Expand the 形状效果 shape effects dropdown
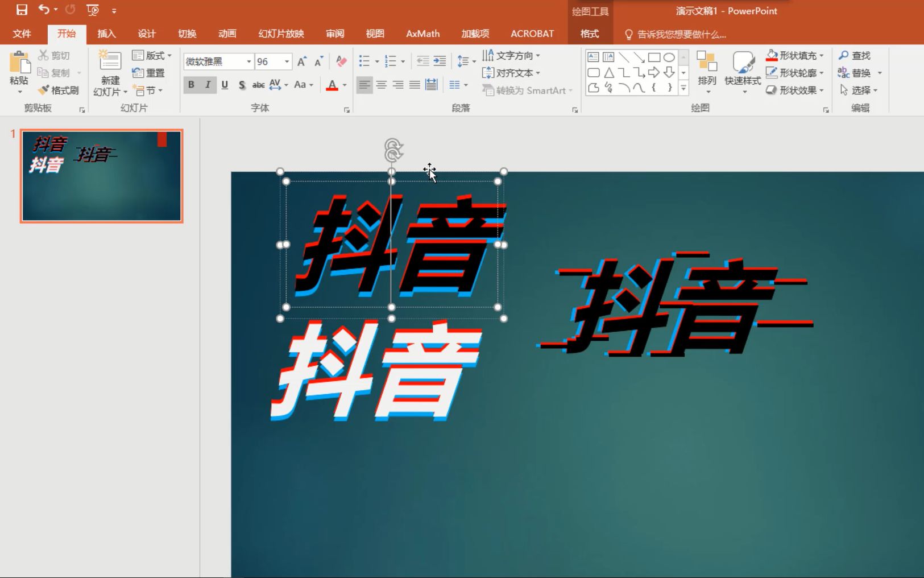Image resolution: width=924 pixels, height=578 pixels. tap(821, 90)
